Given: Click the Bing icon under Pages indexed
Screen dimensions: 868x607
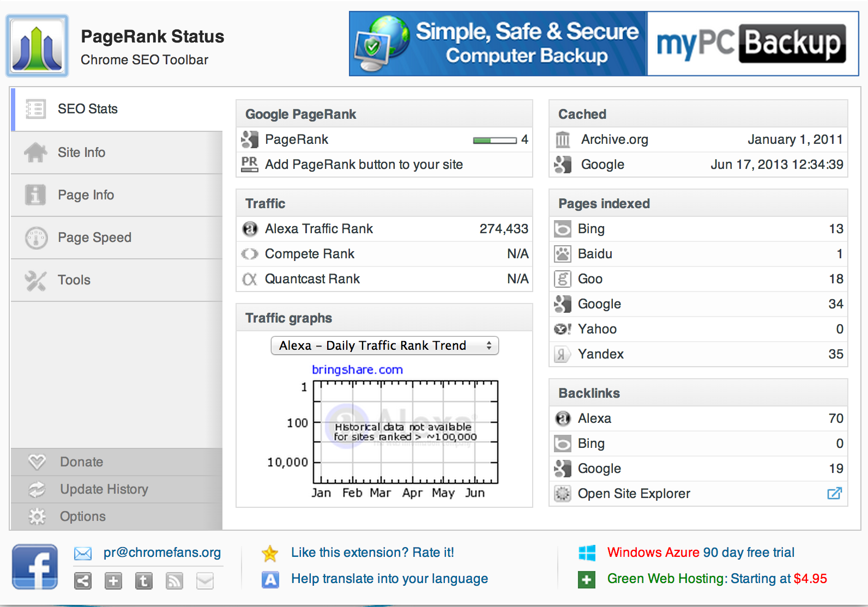Looking at the screenshot, I should tap(563, 229).
